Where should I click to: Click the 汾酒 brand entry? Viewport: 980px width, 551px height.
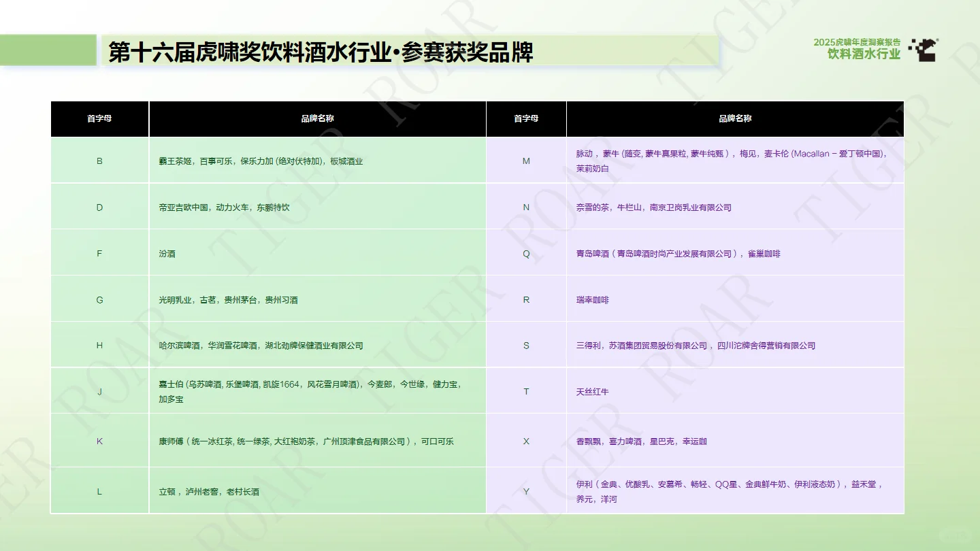pyautogui.click(x=167, y=253)
